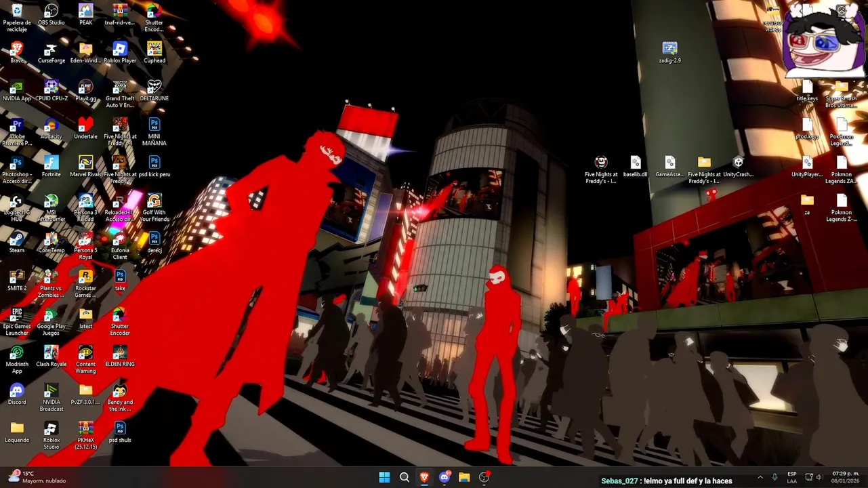Select the Cuphead desktop shortcut
The image size is (868, 488).
coord(154,52)
